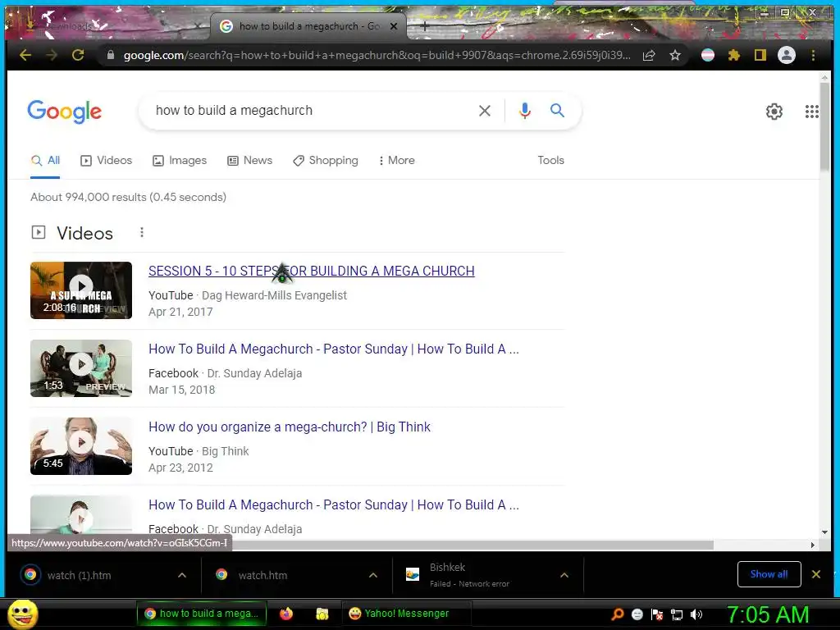Expand options for watch (1).htm download
840x630 pixels.
click(x=182, y=575)
